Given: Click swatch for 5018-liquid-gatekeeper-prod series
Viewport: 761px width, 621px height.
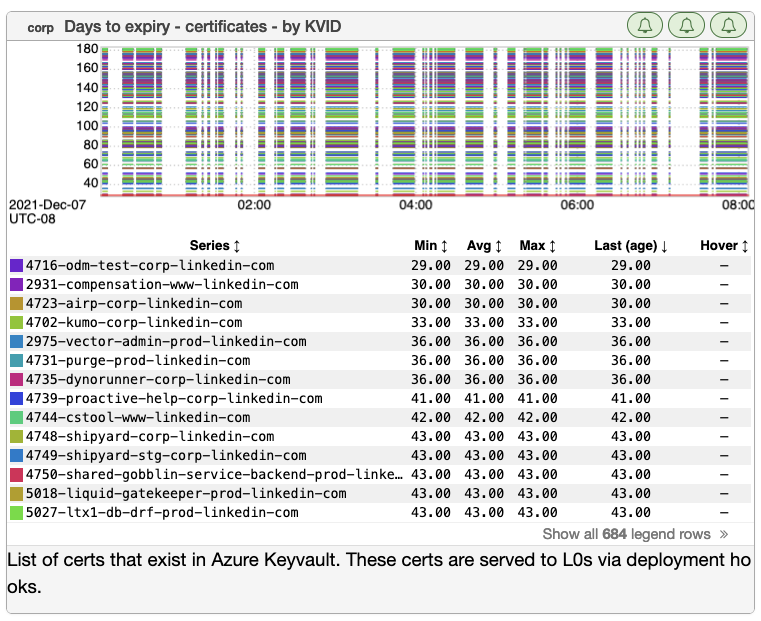Looking at the screenshot, I should tap(16, 494).
